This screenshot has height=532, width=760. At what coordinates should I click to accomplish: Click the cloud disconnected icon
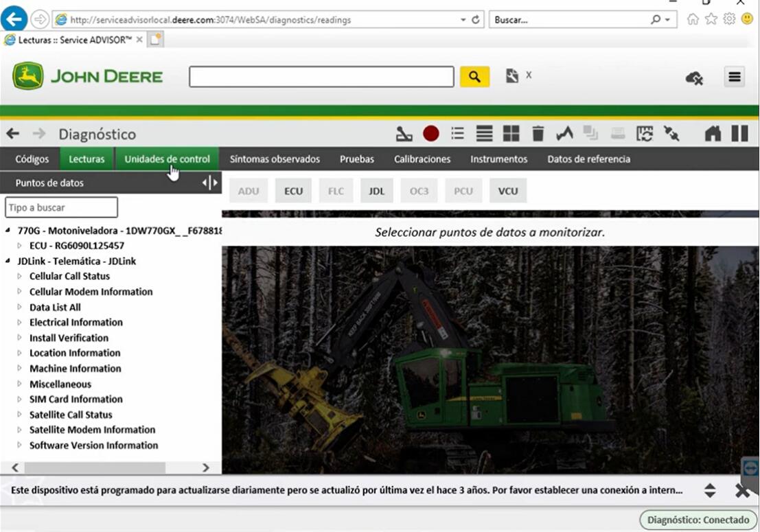(695, 78)
